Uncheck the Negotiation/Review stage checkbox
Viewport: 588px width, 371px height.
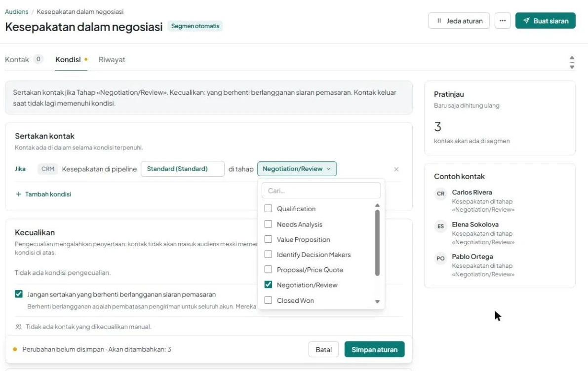268,285
